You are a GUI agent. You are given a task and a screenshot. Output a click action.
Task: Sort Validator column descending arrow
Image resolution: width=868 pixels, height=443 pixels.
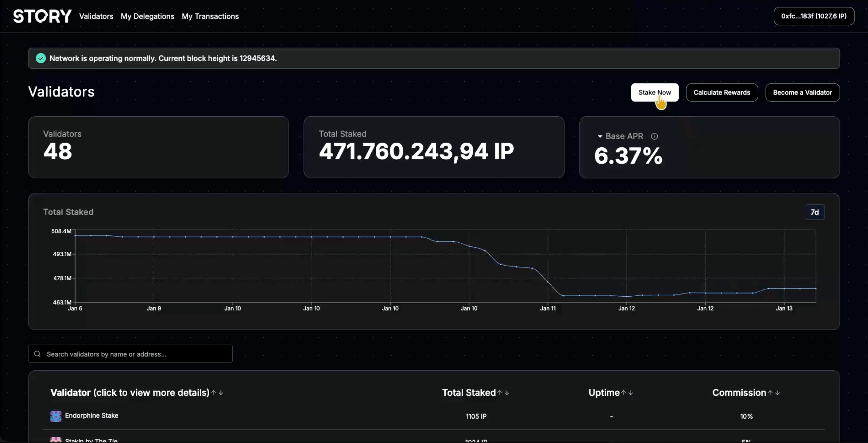click(x=221, y=393)
